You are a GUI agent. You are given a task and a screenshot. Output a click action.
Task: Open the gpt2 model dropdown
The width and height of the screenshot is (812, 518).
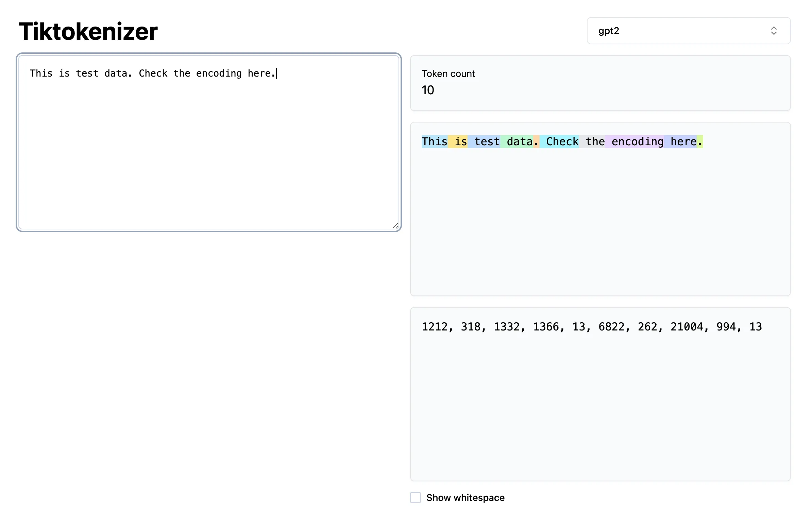coord(688,31)
